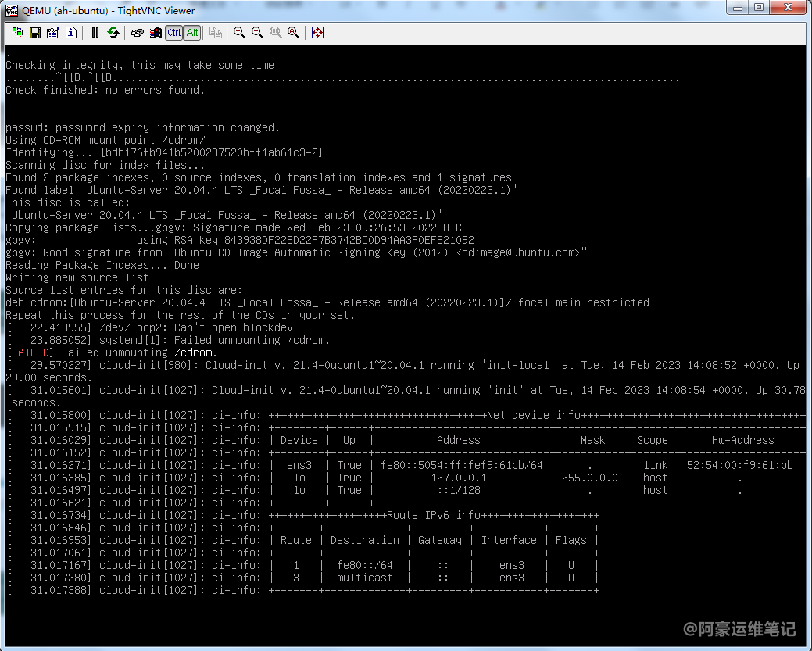The height and width of the screenshot is (651, 812).
Task: Minimize the TightVNC Viewer window
Action: pos(737,8)
